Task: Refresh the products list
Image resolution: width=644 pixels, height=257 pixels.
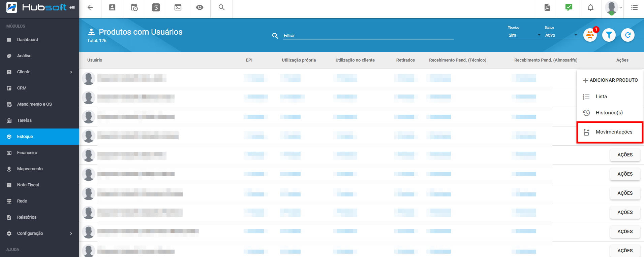Action: pos(628,35)
